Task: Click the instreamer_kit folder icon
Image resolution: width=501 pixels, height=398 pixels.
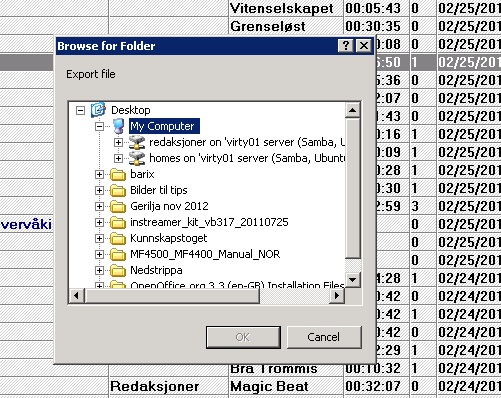Action: coord(118,222)
